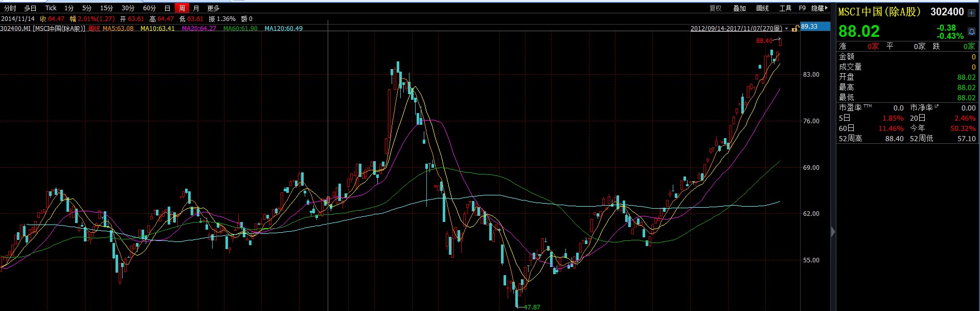
Task: Click the F9 button
Action: tap(802, 8)
